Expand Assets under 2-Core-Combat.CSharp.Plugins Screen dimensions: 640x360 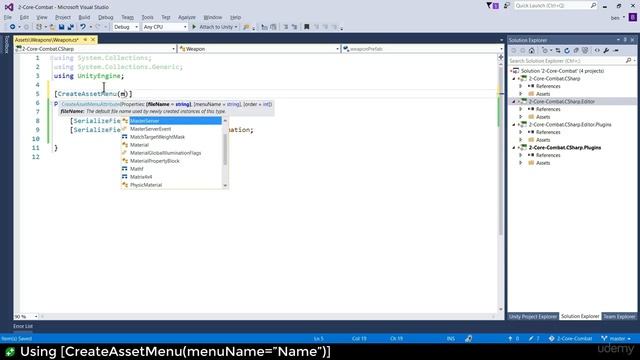[x=520, y=163]
